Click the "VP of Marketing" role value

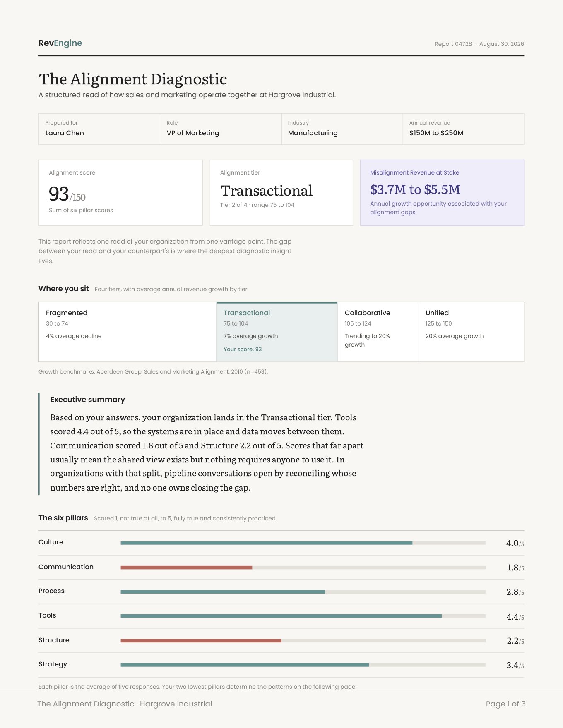[x=193, y=133]
